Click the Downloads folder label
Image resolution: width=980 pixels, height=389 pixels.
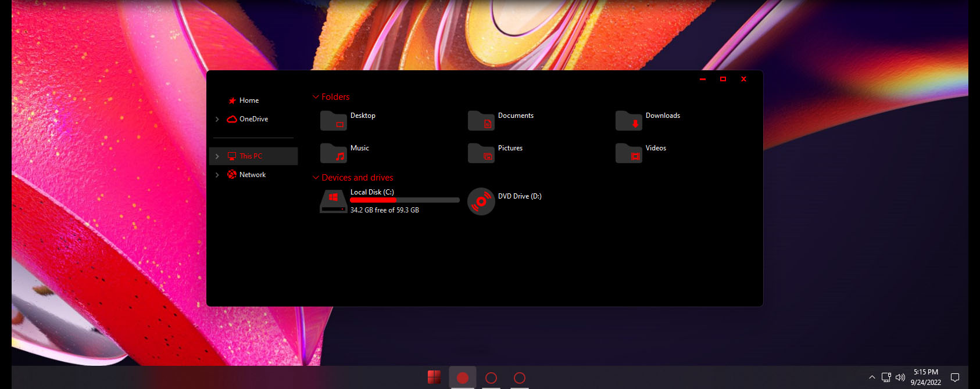(x=663, y=116)
